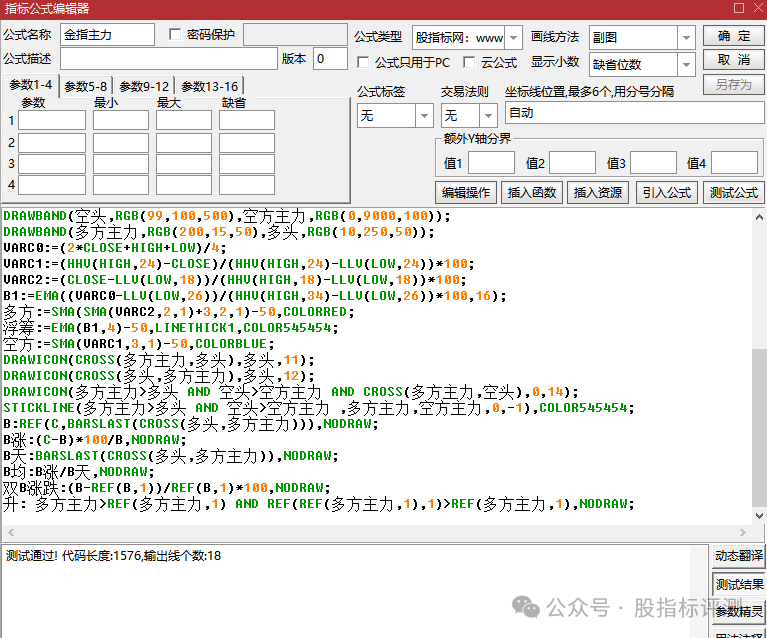Viewport: 767px width, 638px height.
Task: Tick the 公式只用于PC checkbox
Action: pyautogui.click(x=364, y=63)
